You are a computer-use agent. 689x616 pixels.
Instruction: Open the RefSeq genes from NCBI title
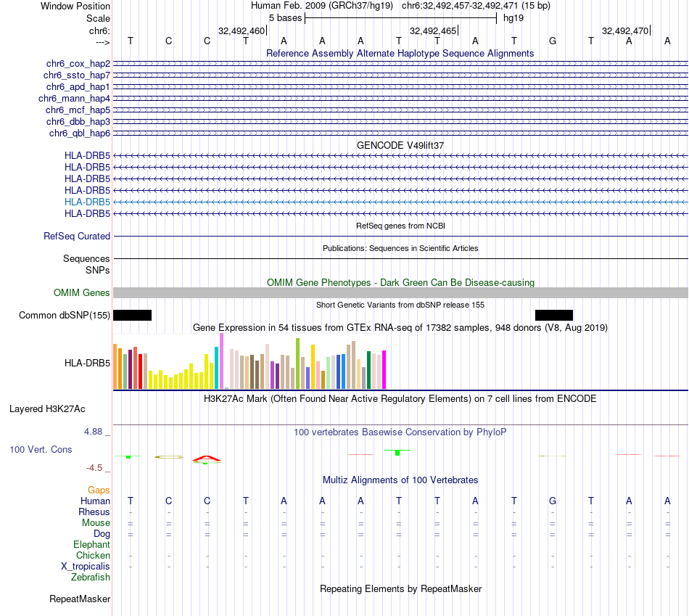(x=400, y=226)
